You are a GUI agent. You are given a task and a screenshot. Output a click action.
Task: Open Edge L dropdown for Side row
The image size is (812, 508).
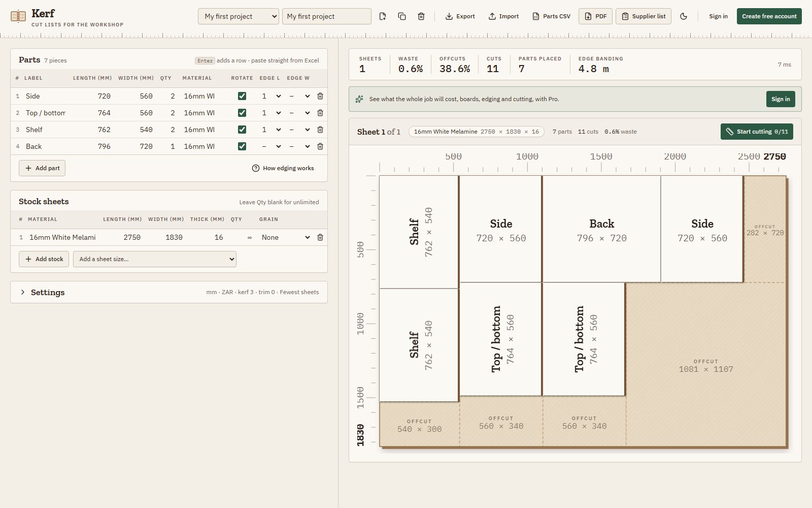tap(271, 96)
